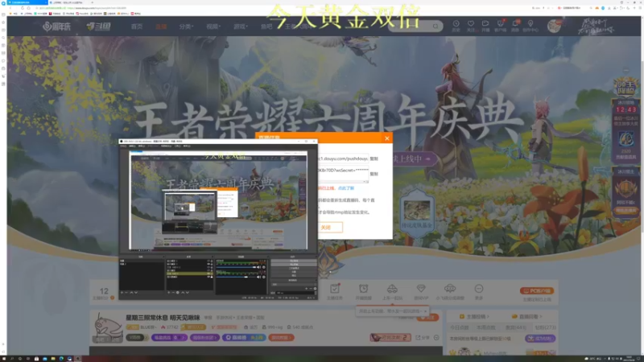Dismiss the 上车 feature tooltip
644x362 pixels.
(425, 311)
